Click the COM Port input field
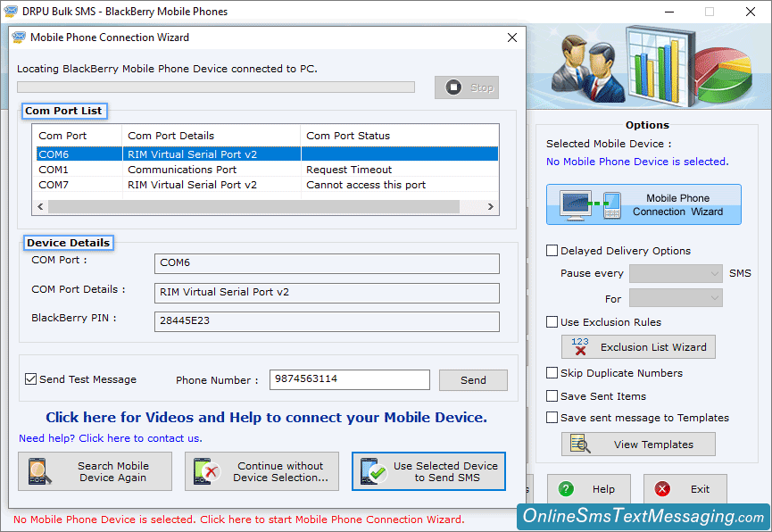 (x=327, y=263)
